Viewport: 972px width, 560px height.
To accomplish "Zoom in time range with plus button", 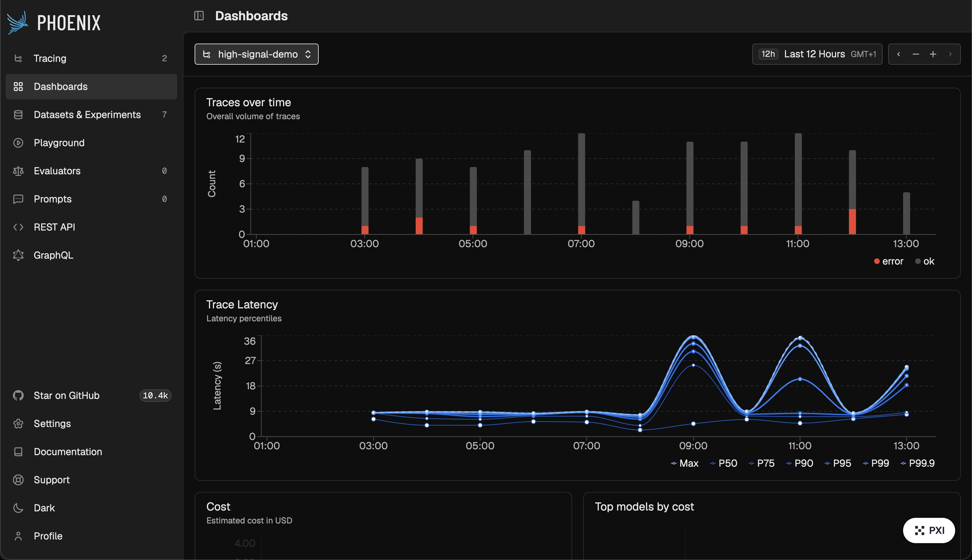I will (x=933, y=54).
